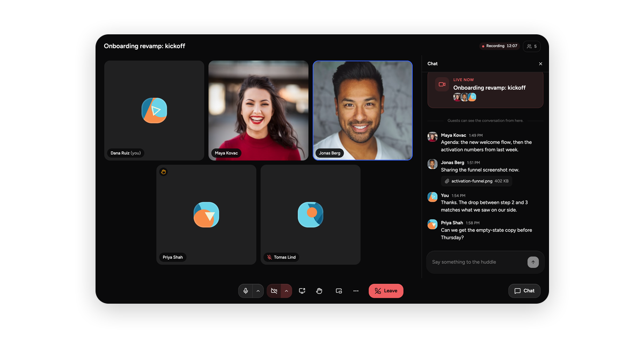Image resolution: width=644 pixels, height=338 pixels.
Task: Turn the camera back on
Action: pyautogui.click(x=274, y=291)
